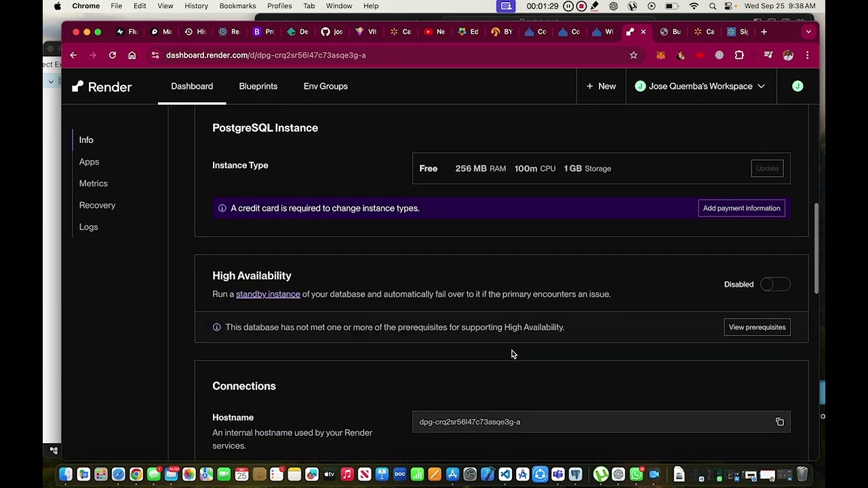Open the Dashboard tab

192,86
